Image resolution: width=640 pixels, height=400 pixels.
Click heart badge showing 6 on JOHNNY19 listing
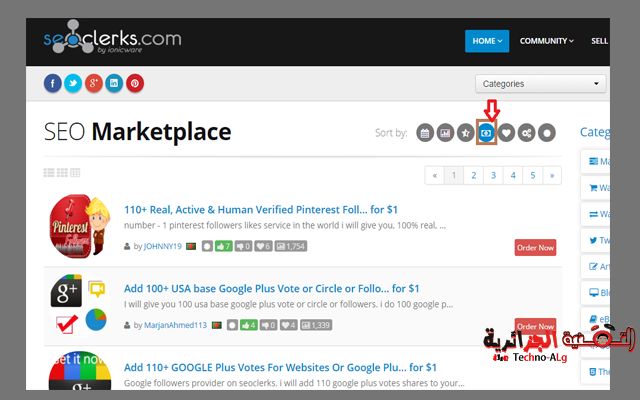[263, 247]
